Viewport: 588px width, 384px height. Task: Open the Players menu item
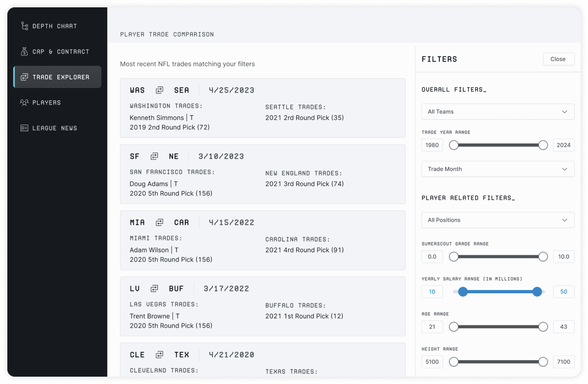46,103
